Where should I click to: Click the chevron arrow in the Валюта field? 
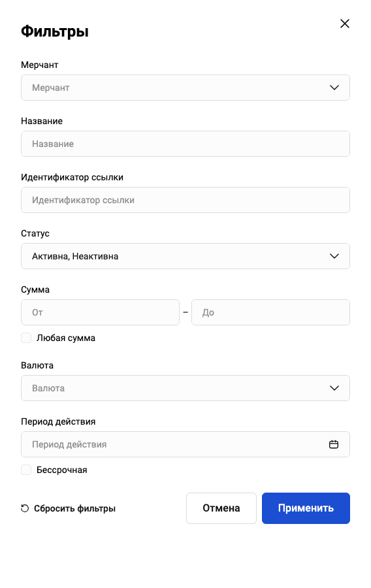point(334,388)
